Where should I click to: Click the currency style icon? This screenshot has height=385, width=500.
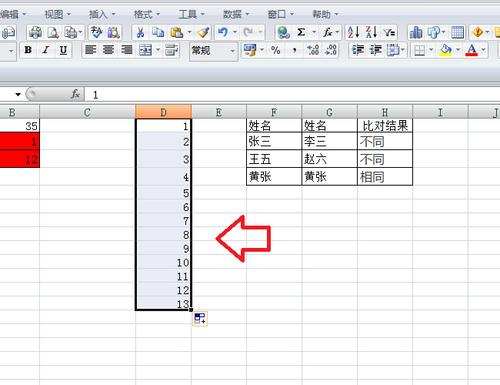point(250,50)
